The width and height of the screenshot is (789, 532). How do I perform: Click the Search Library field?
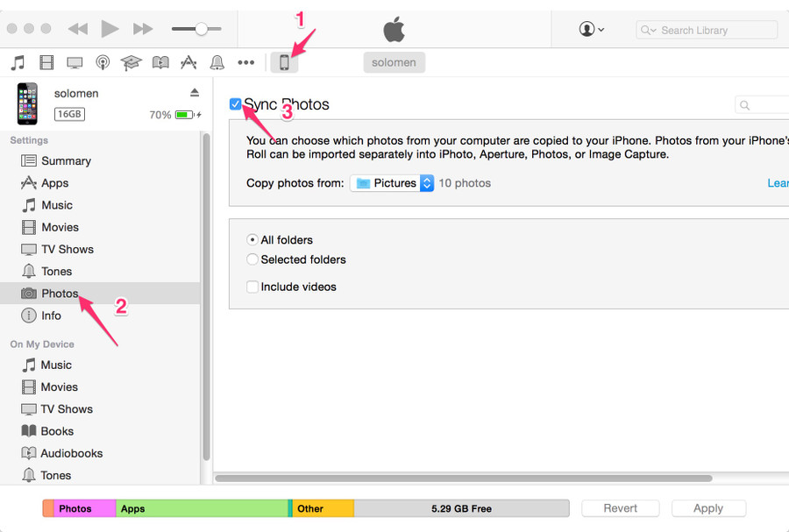click(707, 30)
